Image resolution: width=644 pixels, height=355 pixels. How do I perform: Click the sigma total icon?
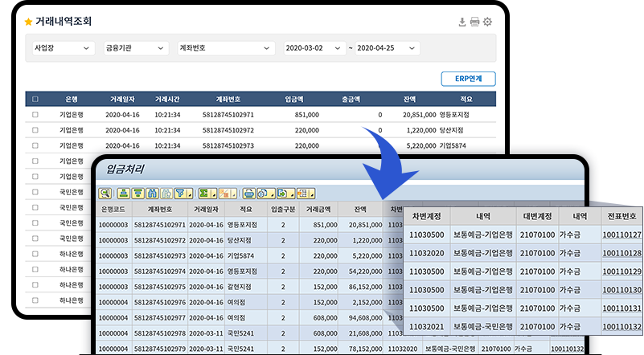203,193
